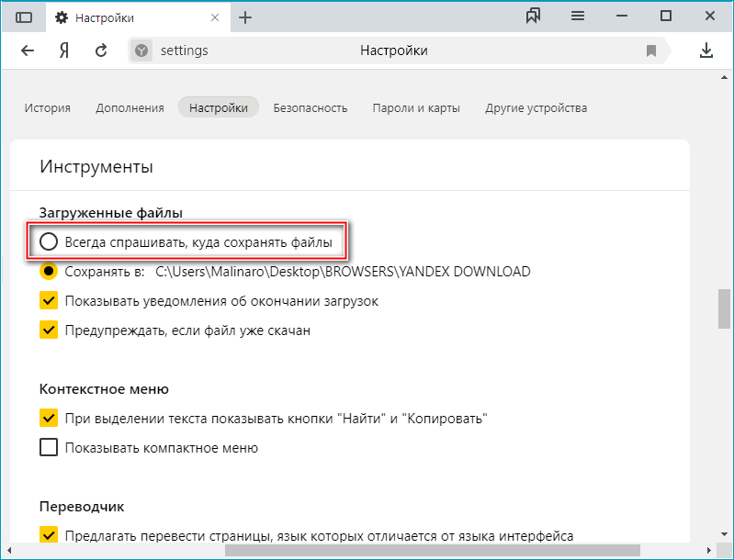734x560 pixels.
Task: Bookmark this page using the flag icon
Action: tap(651, 50)
